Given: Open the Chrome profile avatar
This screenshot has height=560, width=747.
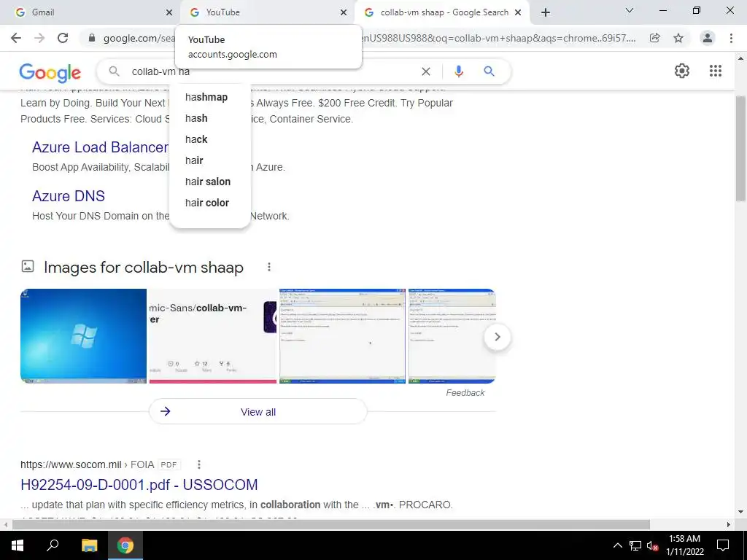Looking at the screenshot, I should pyautogui.click(x=708, y=38).
